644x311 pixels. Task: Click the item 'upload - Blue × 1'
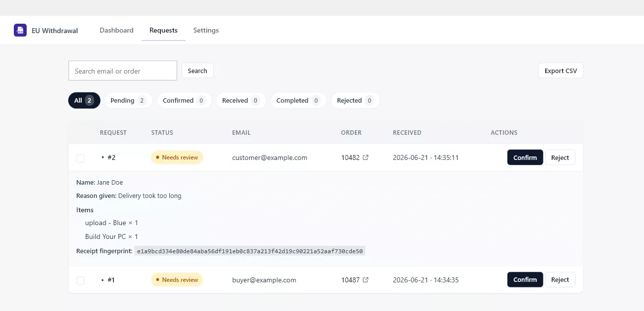(x=112, y=223)
